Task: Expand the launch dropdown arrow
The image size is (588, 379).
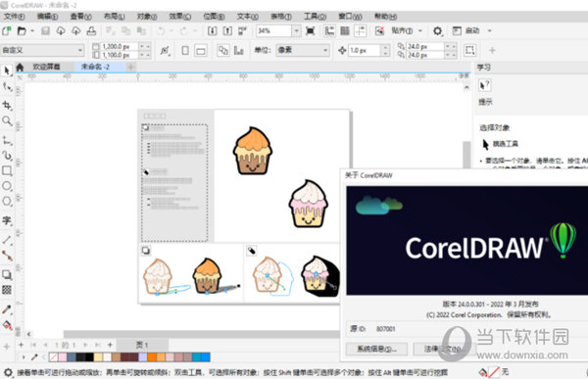Action: click(x=489, y=30)
